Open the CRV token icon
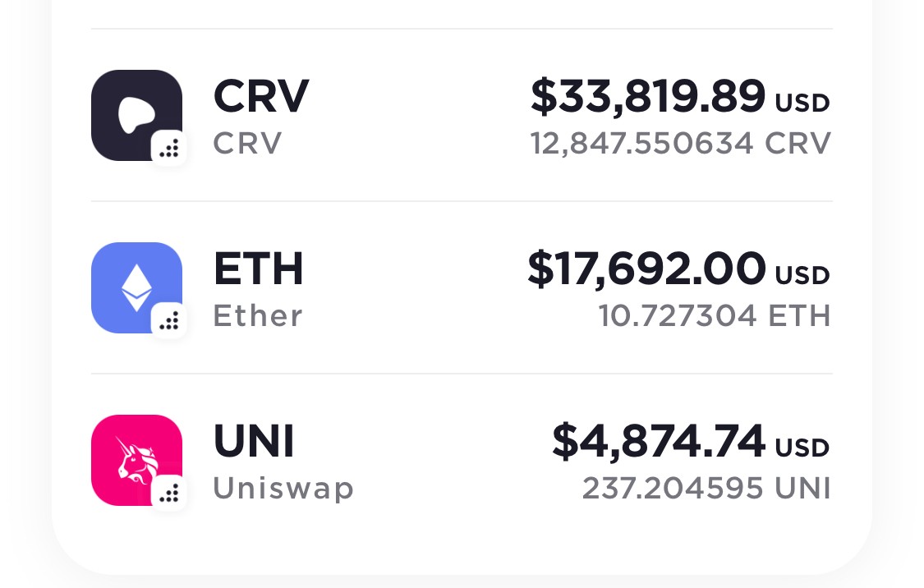Screen dimensions: 924x588 click(136, 116)
